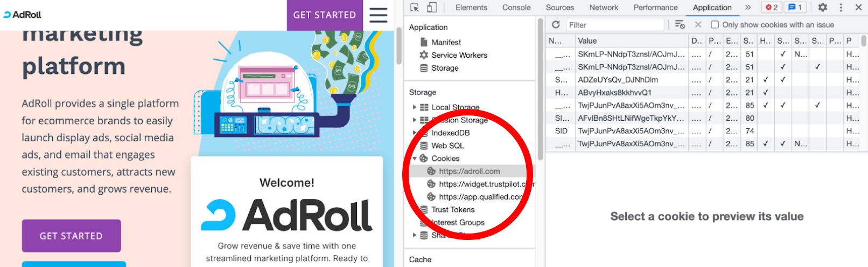
Task: Select the widget.trustpilot cookie origin
Action: click(x=481, y=184)
